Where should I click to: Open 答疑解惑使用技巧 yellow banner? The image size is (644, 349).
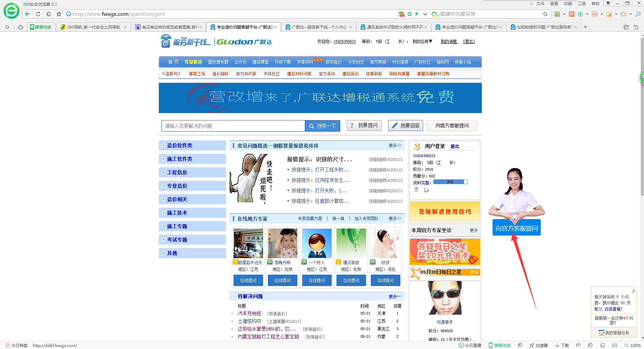444,211
